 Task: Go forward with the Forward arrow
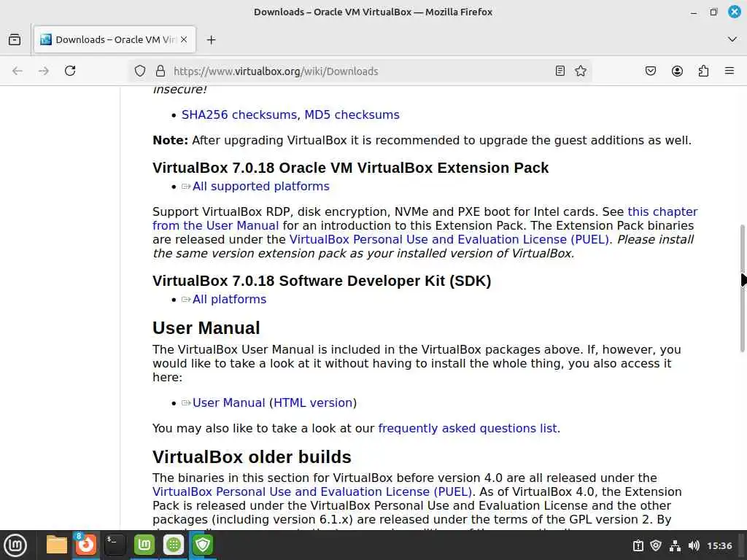click(x=43, y=71)
